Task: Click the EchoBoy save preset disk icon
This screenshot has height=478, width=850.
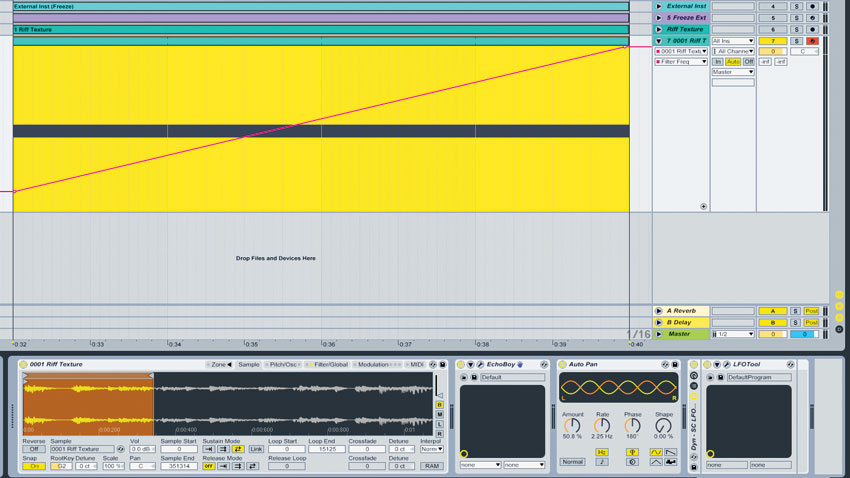Action: tap(474, 377)
